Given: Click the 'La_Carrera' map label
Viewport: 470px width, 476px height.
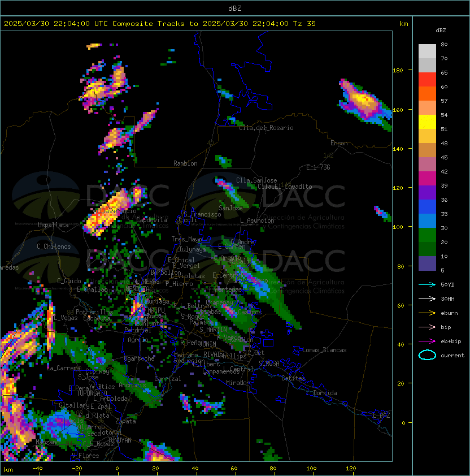Looking at the screenshot, I should 64,368.
